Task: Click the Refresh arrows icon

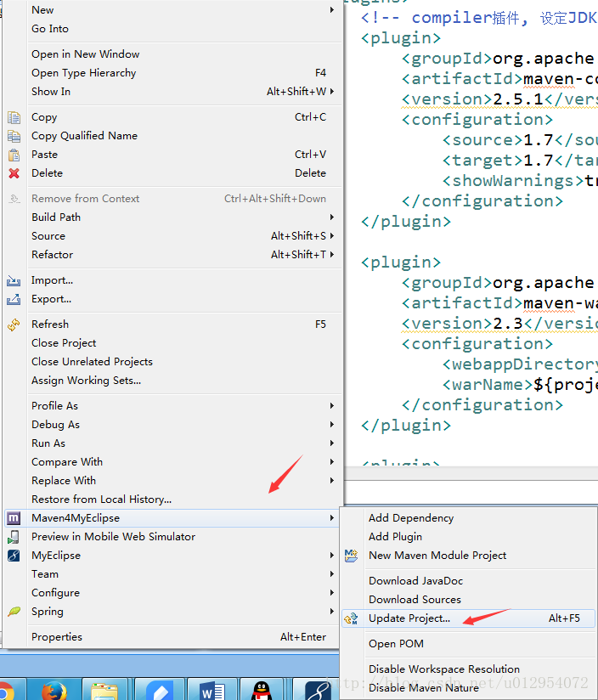Action: click(x=14, y=325)
